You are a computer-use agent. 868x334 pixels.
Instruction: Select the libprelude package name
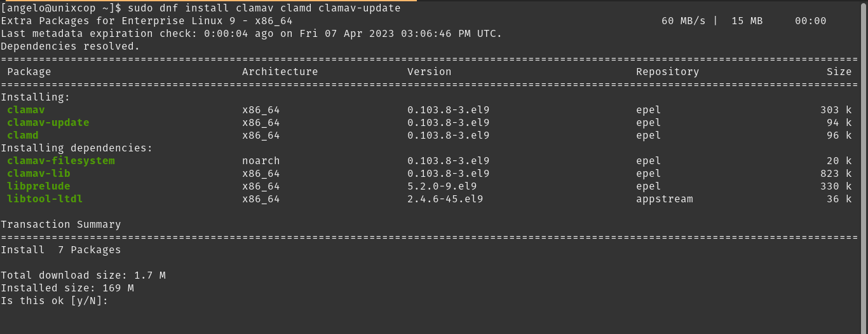tap(39, 186)
